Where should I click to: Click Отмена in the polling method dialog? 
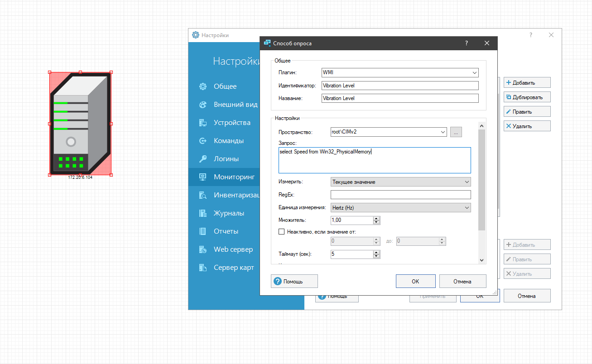coord(462,281)
